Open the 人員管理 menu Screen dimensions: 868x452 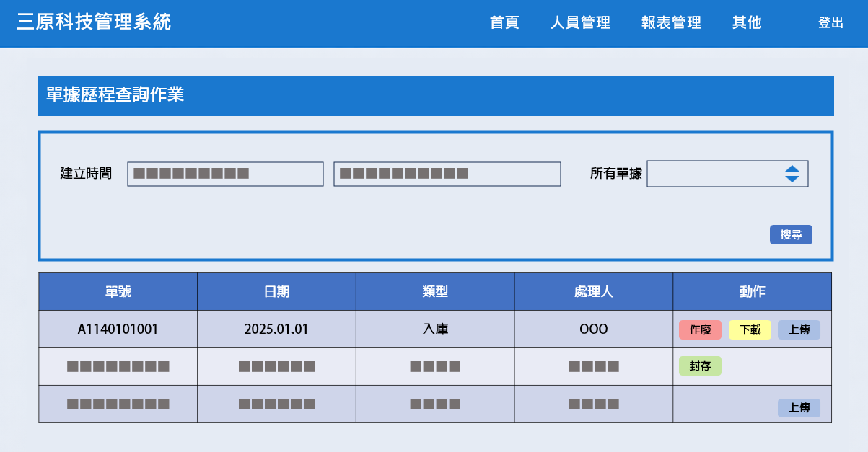coord(580,22)
